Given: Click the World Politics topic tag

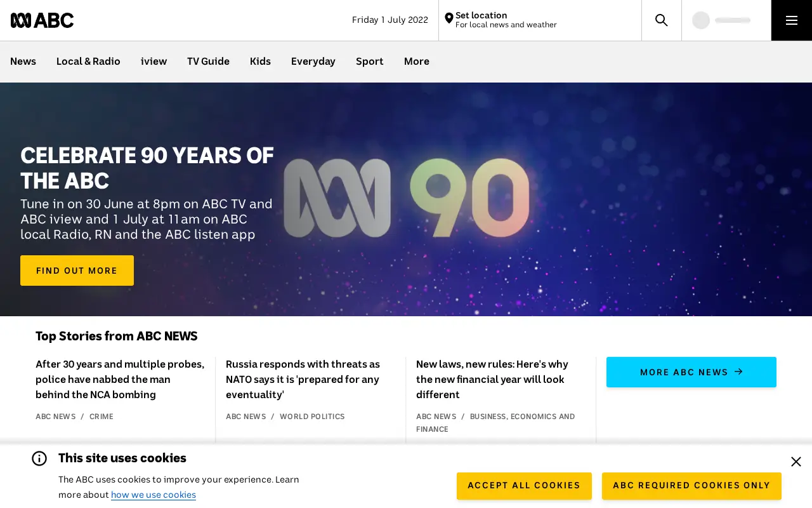Looking at the screenshot, I should 312,417.
